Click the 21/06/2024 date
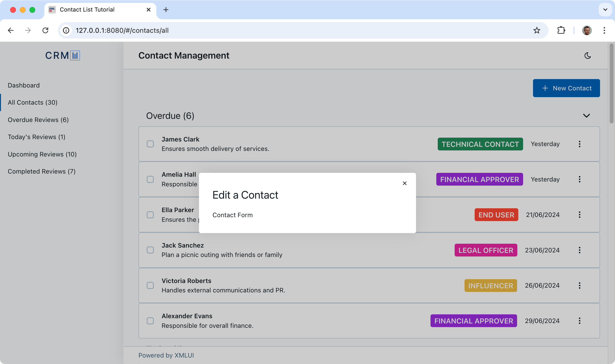Screen dimensions: 615x364 [x=543, y=215]
